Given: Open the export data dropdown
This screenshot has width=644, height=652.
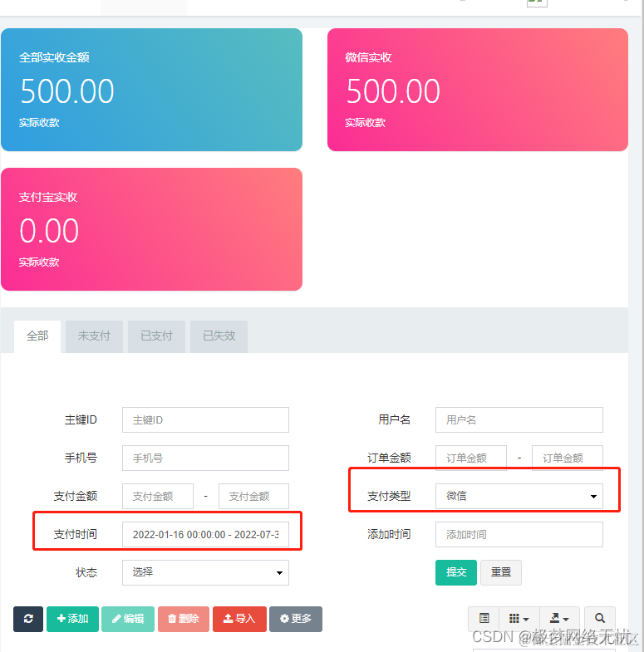Looking at the screenshot, I should (559, 618).
